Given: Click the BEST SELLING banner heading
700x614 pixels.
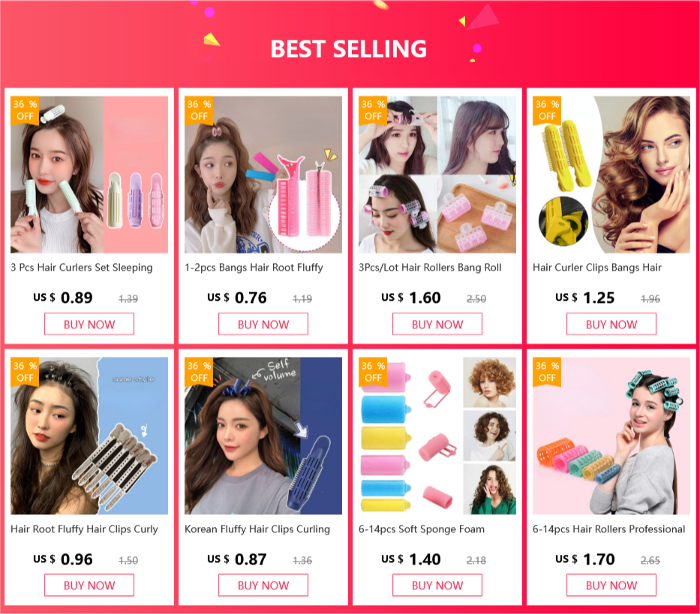Looking at the screenshot, I should [x=349, y=49].
